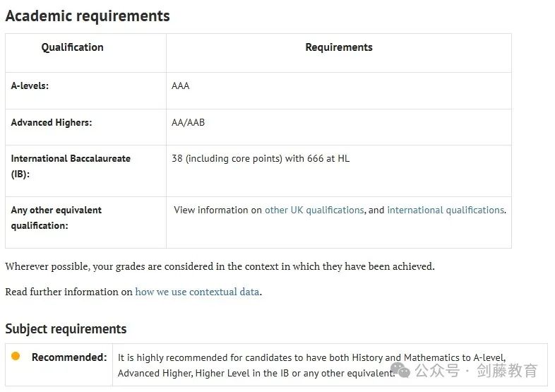555x392 pixels.
Task: Click the Advanced Highers row label
Action: 52,122
